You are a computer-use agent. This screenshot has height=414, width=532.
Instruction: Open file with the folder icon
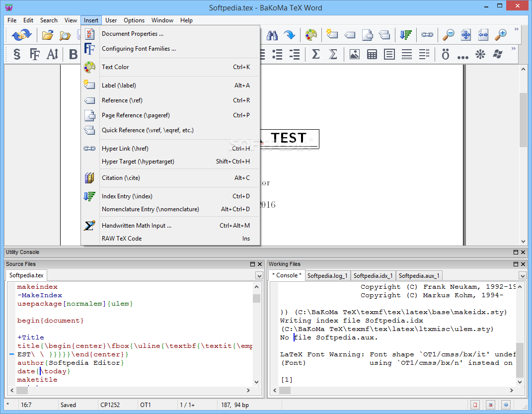48,35
